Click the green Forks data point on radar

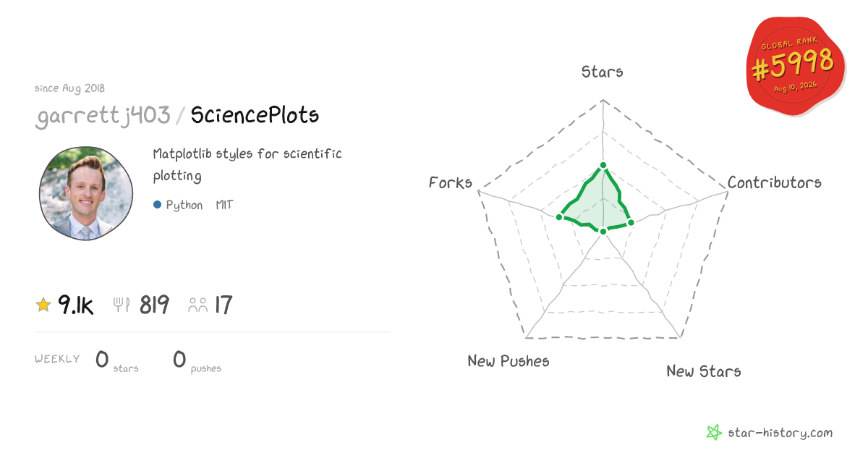click(559, 217)
